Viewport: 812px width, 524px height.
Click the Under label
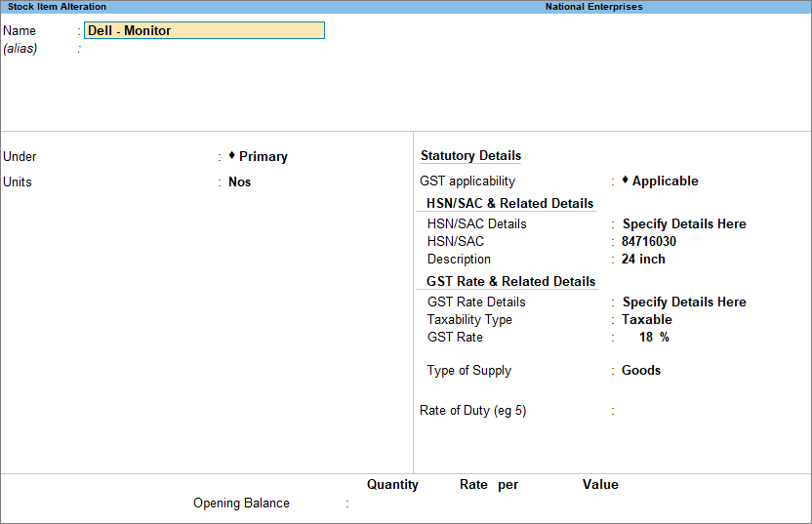click(20, 156)
